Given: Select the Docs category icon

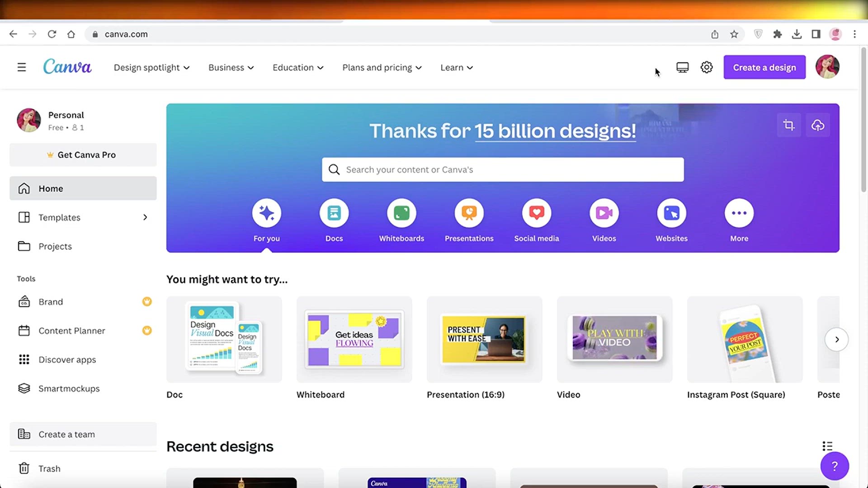Looking at the screenshot, I should click(334, 213).
